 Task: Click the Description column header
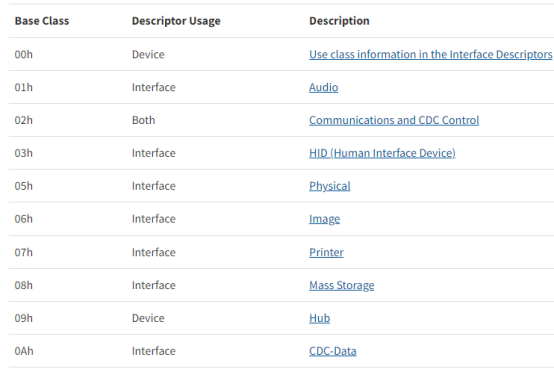pos(339,21)
